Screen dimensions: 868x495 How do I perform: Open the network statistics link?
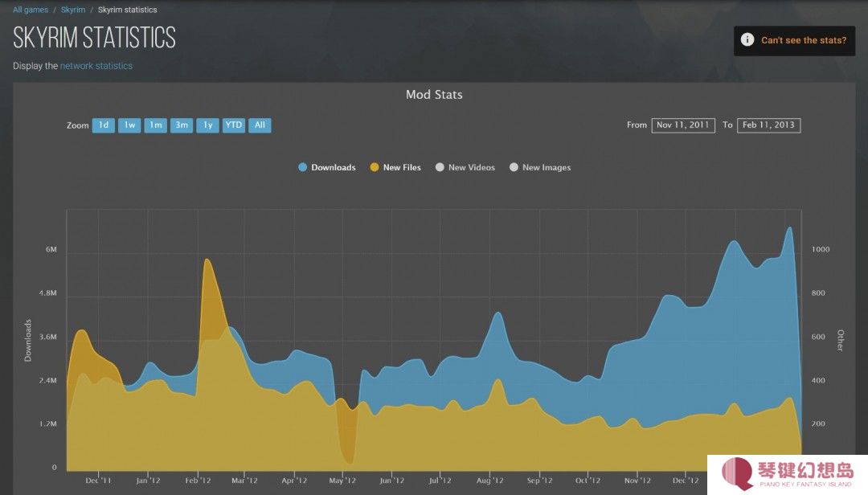click(96, 66)
